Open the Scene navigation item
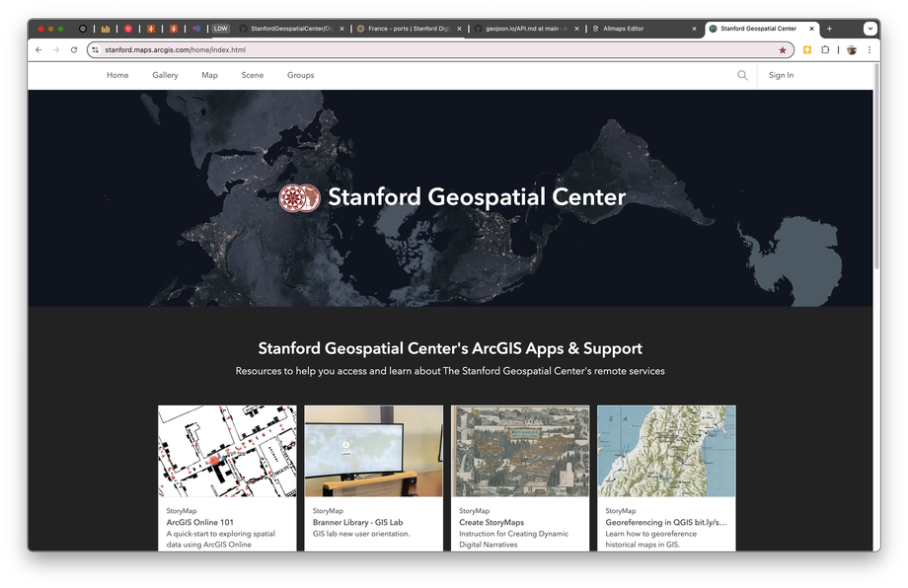 [253, 75]
